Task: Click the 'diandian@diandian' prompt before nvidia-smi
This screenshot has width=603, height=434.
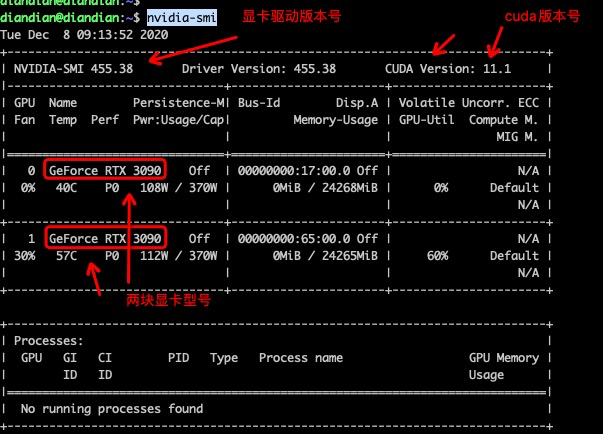Action: pyautogui.click(x=60, y=18)
